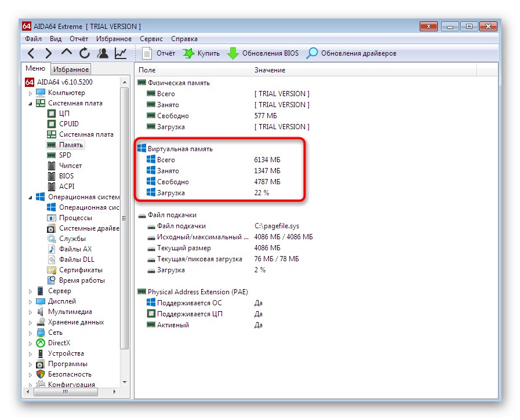Image resolution: width=520 pixels, height=420 pixels.
Task: Click the Отчёт report toolbar button
Action: [159, 53]
